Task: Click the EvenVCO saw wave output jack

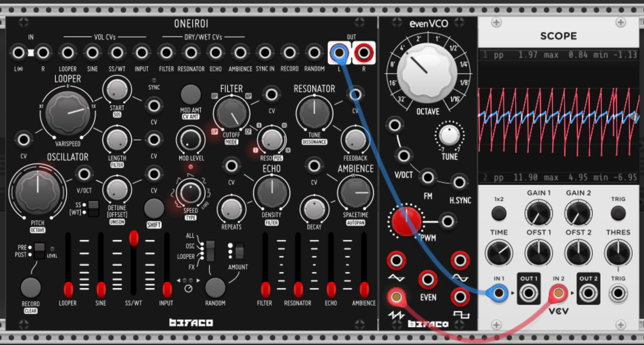Action: (x=396, y=297)
